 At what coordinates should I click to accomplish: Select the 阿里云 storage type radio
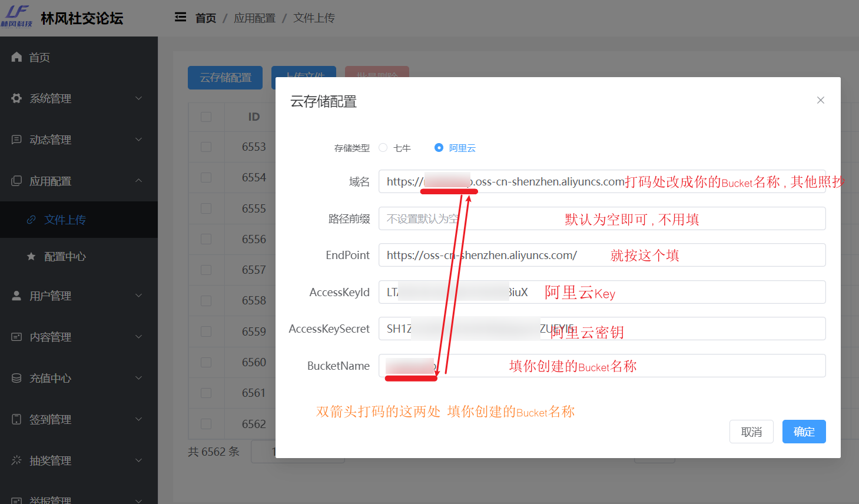click(439, 148)
